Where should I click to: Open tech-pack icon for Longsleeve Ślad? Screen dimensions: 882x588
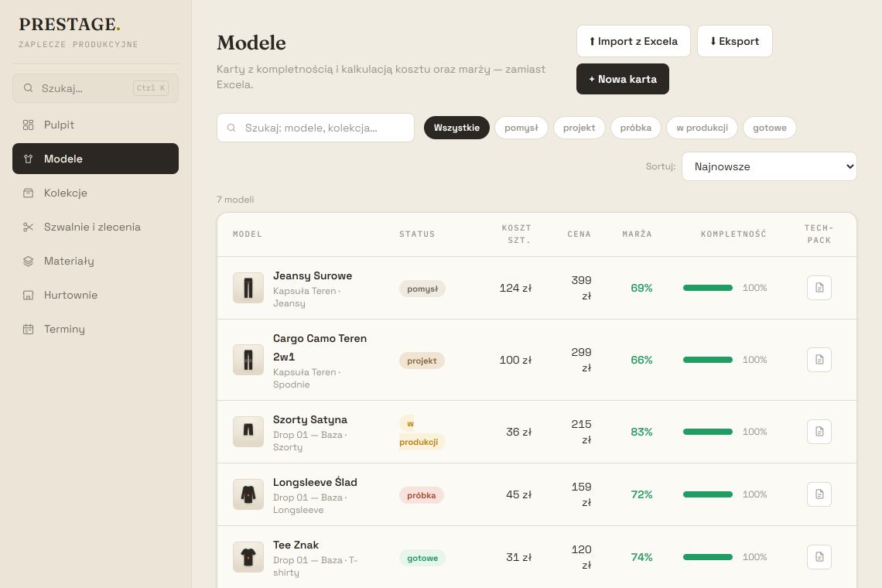[x=819, y=494]
